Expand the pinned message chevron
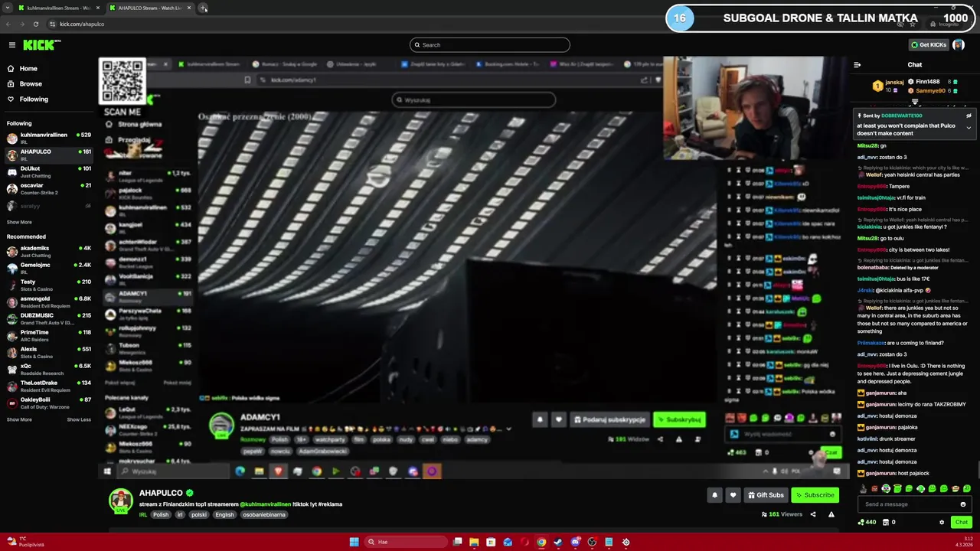 (969, 128)
